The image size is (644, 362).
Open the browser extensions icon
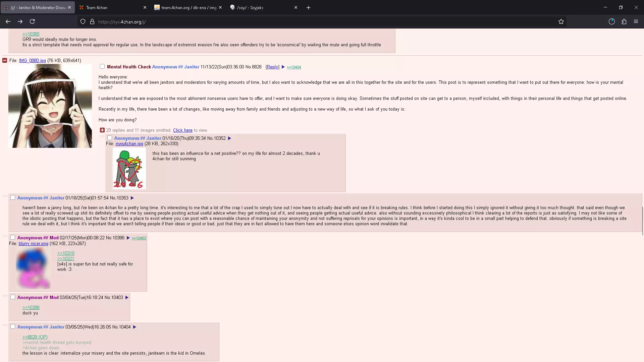click(624, 21)
